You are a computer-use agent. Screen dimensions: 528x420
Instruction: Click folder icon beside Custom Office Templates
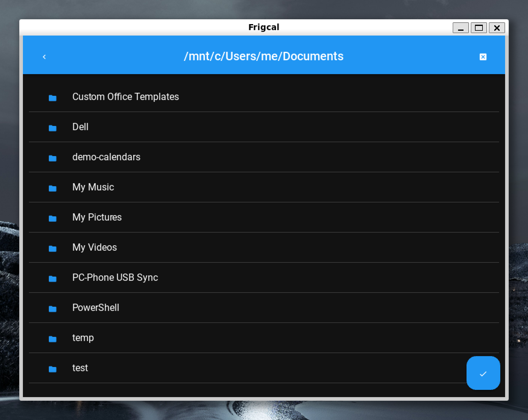(52, 98)
